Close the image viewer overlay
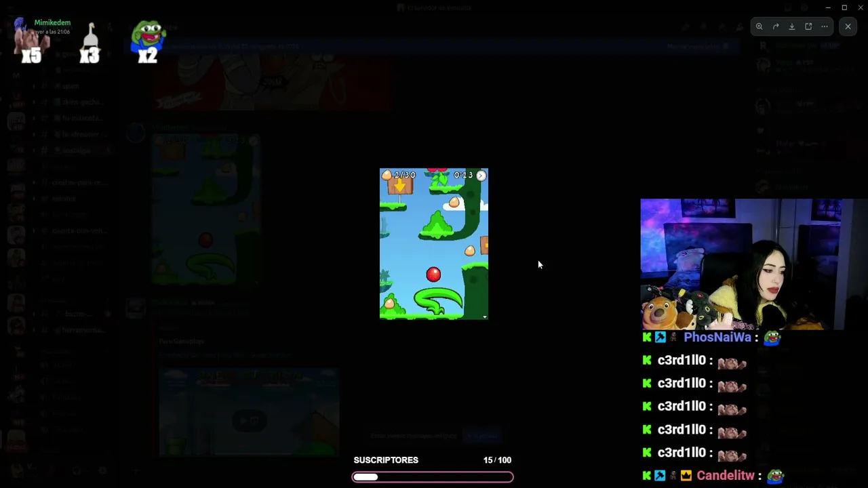The width and height of the screenshot is (868, 488). 848,26
